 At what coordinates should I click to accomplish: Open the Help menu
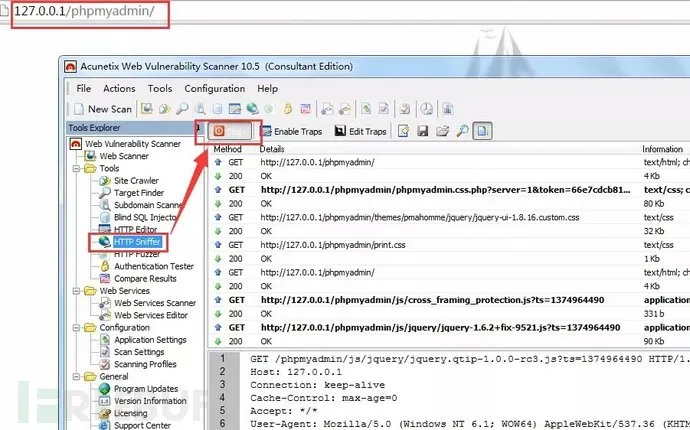(268, 88)
